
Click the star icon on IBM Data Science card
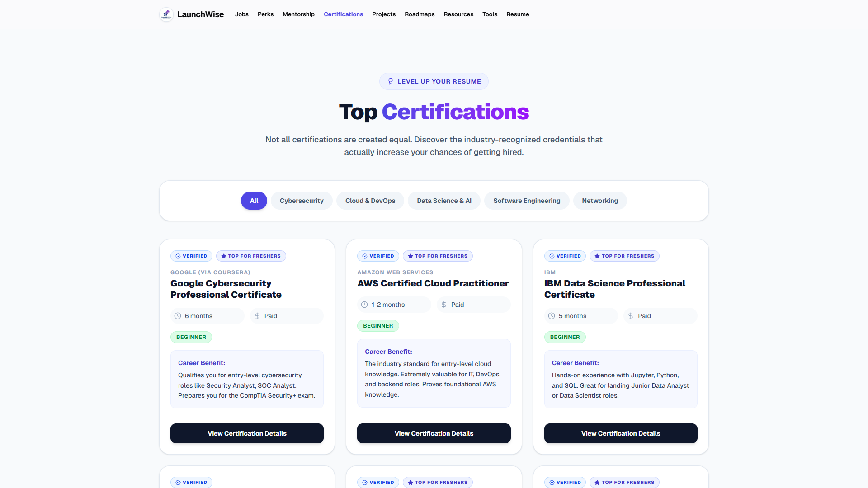coord(597,256)
